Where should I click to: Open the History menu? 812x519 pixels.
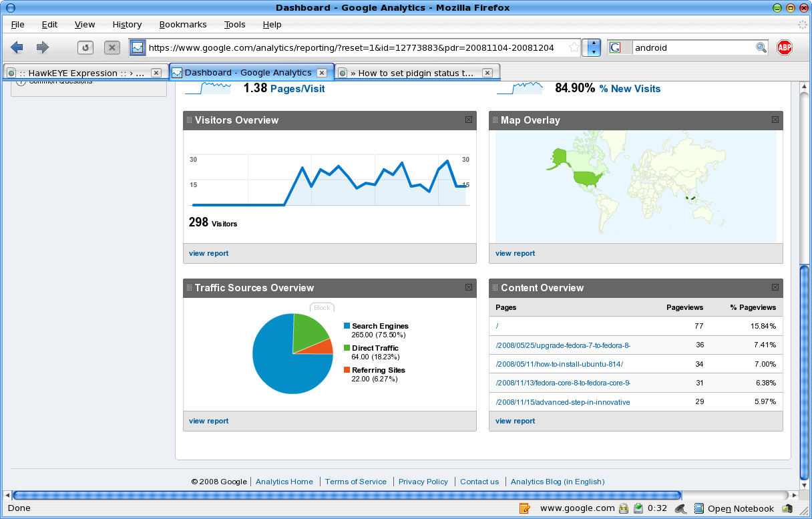point(127,24)
